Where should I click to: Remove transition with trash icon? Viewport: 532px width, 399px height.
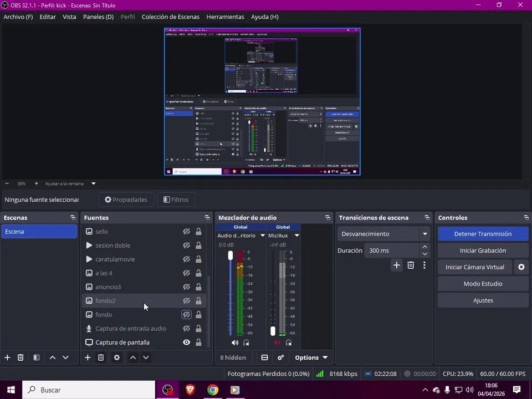(411, 265)
